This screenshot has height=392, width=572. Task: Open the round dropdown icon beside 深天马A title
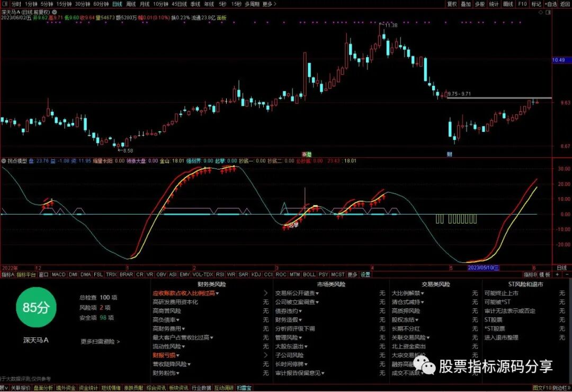(55, 12)
